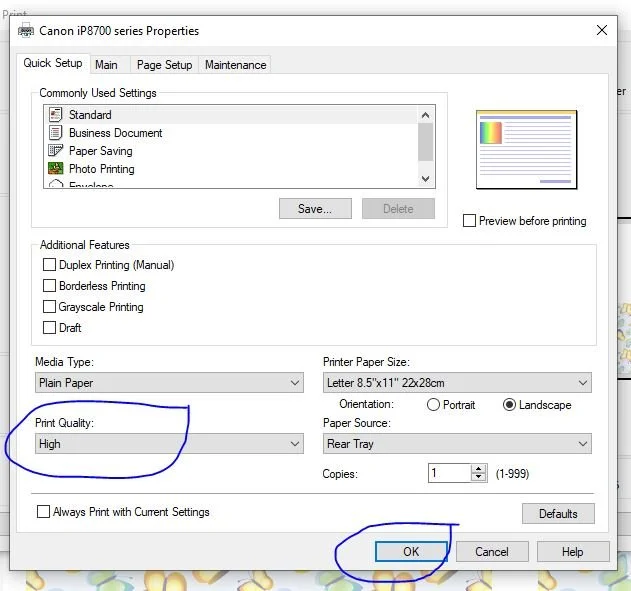Click the Paper Saving profile icon
The image size is (631, 591).
pos(56,150)
